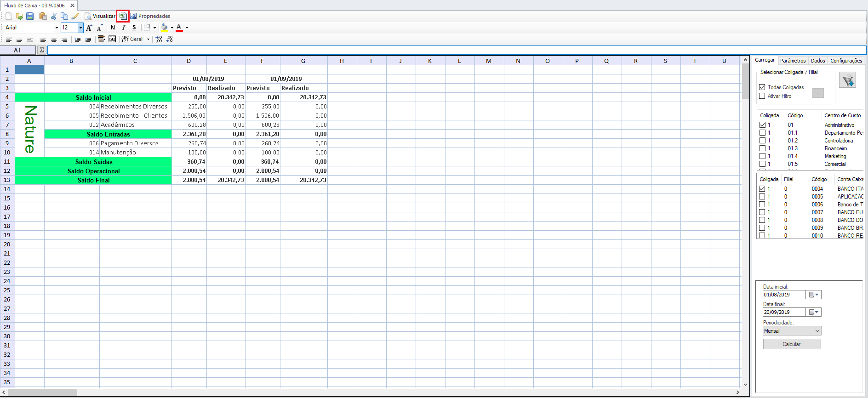This screenshot has height=398, width=868.
Task: Click the Excel export icon highlighted in red
Action: click(123, 16)
